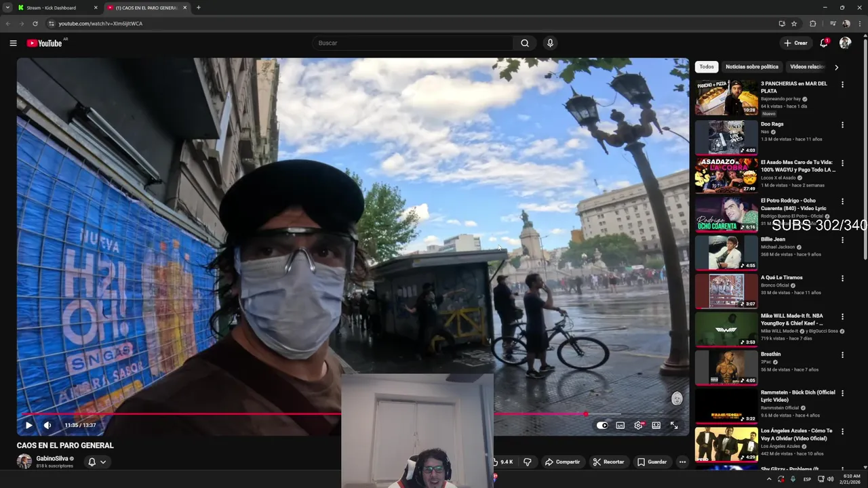Bookmark this page with star icon
This screenshot has width=868, height=488.
794,23
